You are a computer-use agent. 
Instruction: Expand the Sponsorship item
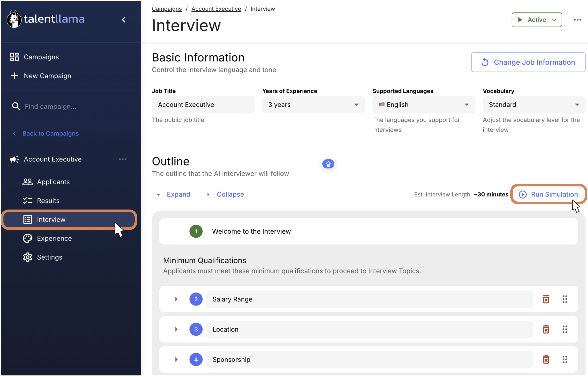coord(176,359)
